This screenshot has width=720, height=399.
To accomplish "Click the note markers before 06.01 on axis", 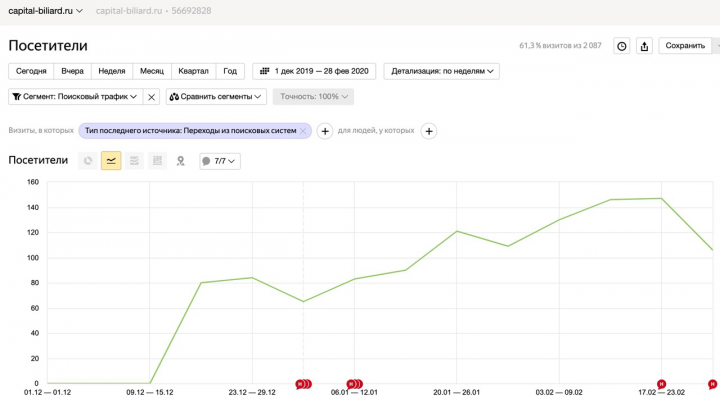I will (x=304, y=384).
